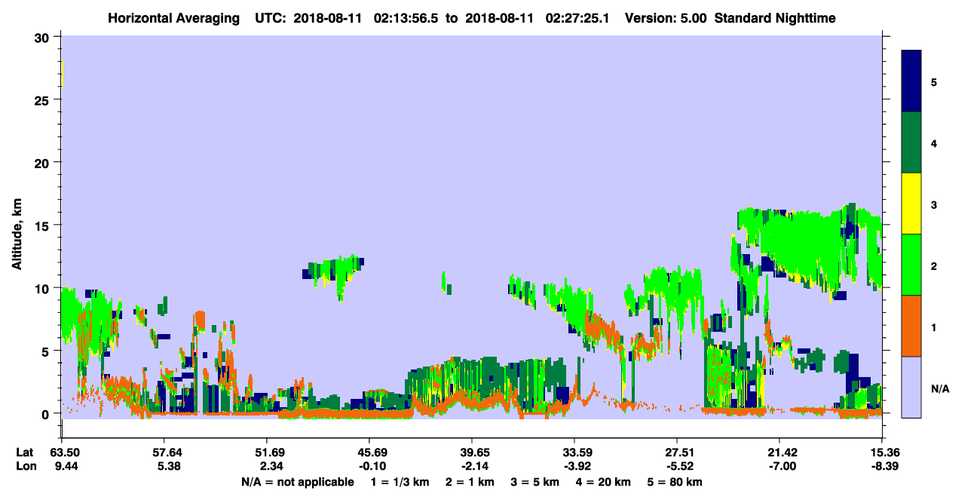The image size is (980, 503).
Task: Click the 'N/A = not applicable' legend text
Action: [x=297, y=482]
